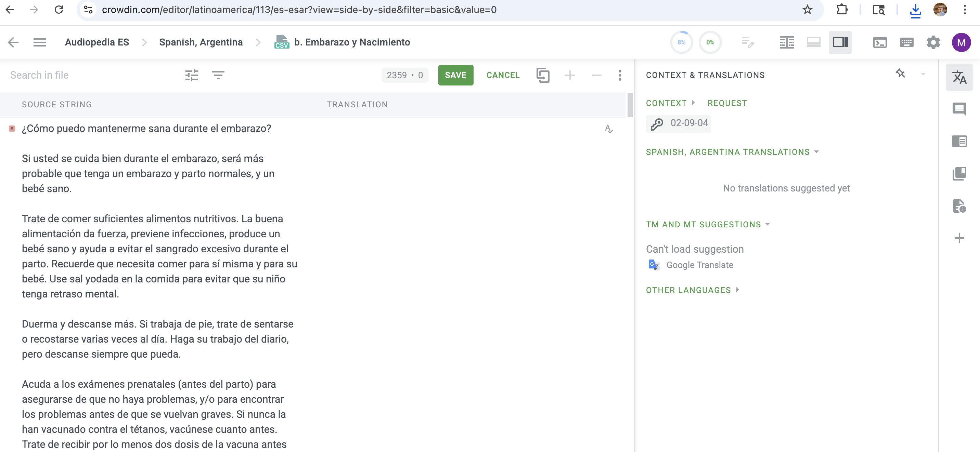The image size is (980, 452).
Task: Click the 0% approval progress circle
Action: 710,42
